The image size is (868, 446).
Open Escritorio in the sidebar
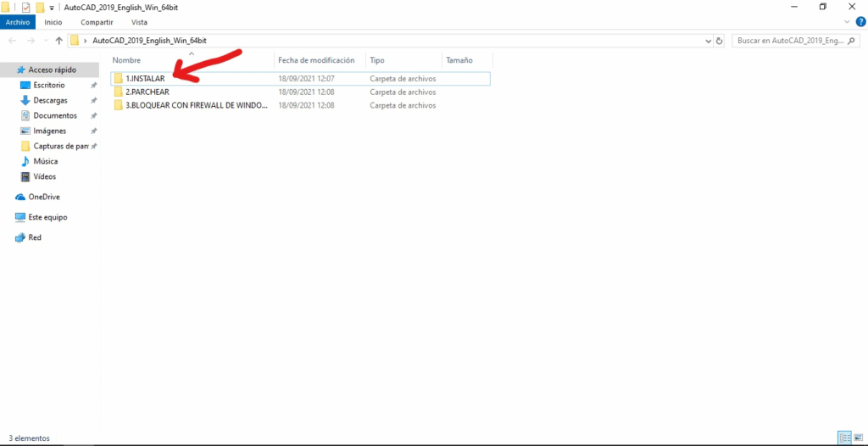click(x=50, y=86)
